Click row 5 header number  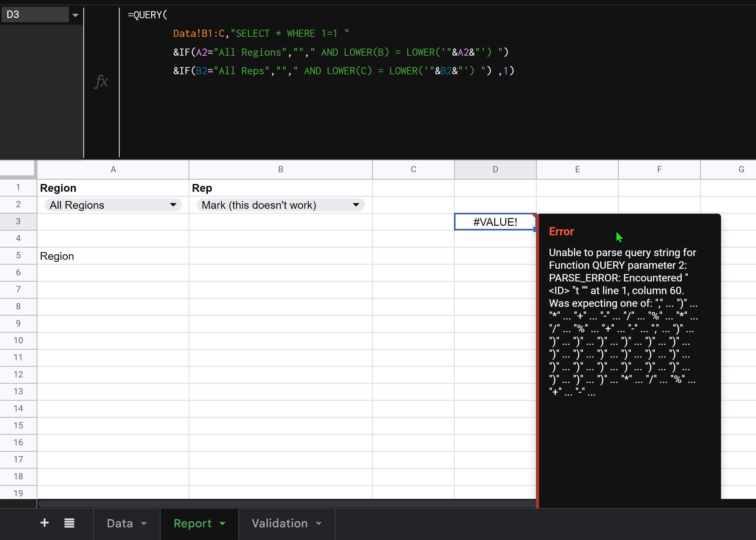[18, 255]
